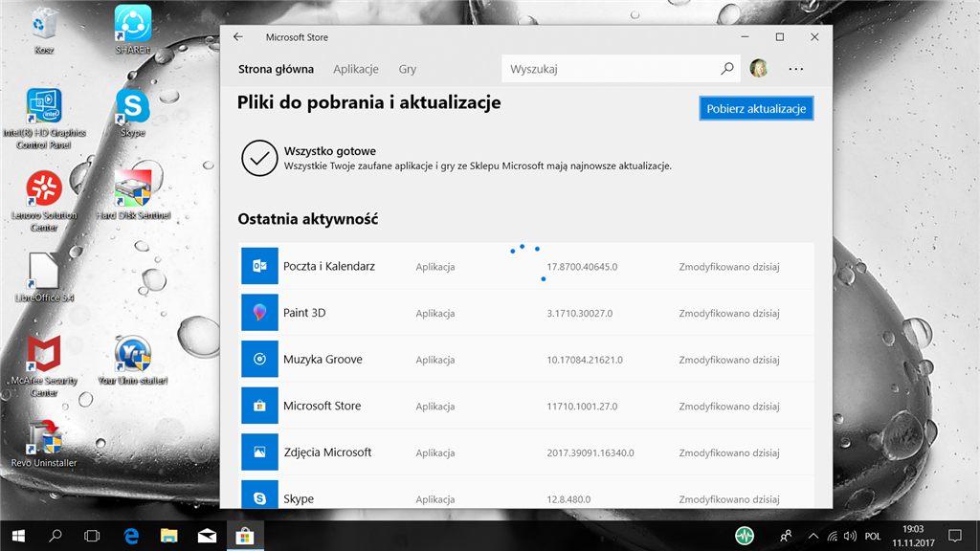The image size is (980, 551).
Task: Select the Skype desktop shortcut
Action: pyautogui.click(x=132, y=113)
